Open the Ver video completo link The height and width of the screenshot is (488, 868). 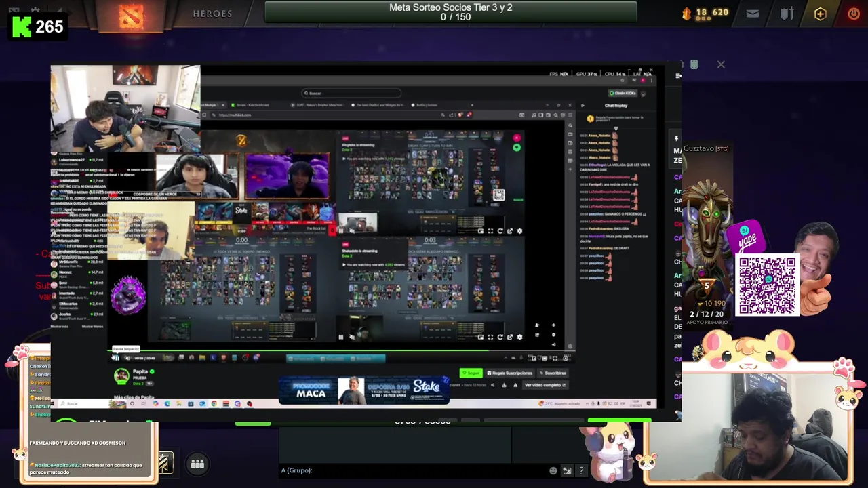pyautogui.click(x=545, y=385)
